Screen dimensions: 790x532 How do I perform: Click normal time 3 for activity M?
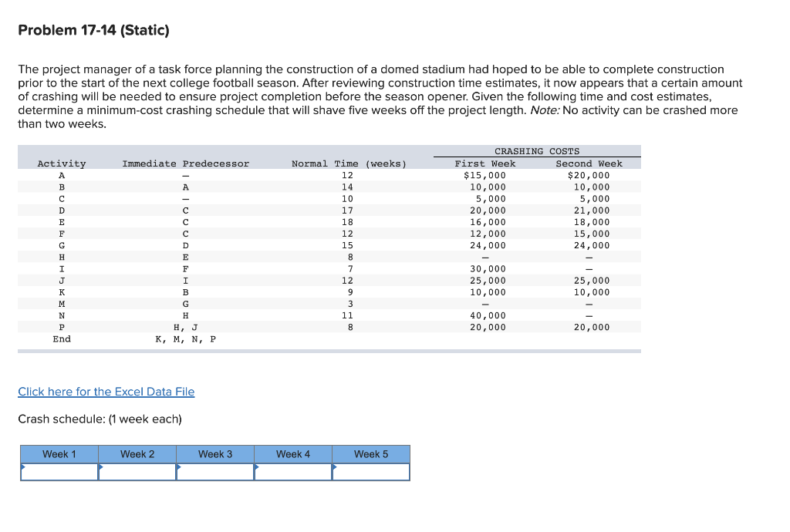click(350, 304)
